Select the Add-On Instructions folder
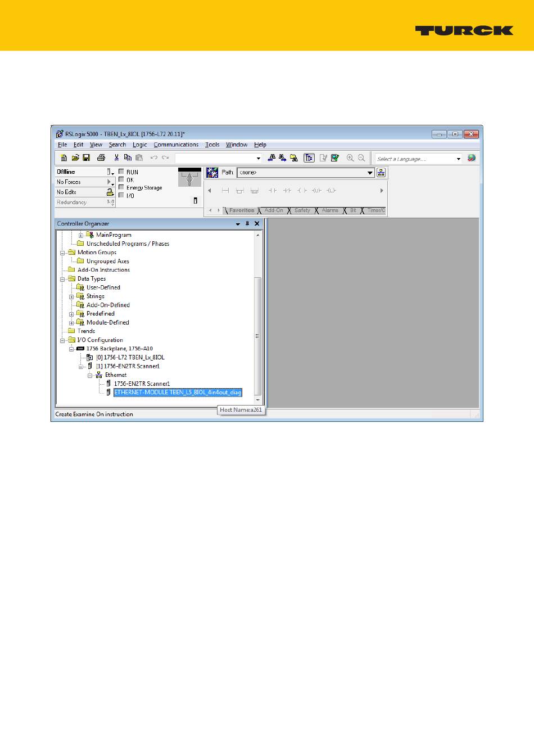The height and width of the screenshot is (756, 534). (x=103, y=270)
